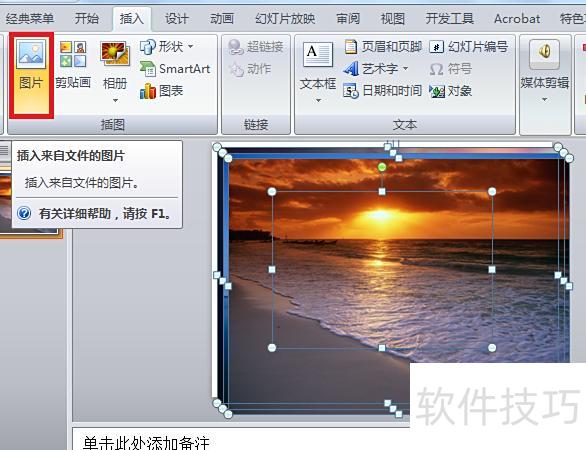586x450 pixels.
Task: Open the 幻灯片放映 tab
Action: tap(285, 18)
